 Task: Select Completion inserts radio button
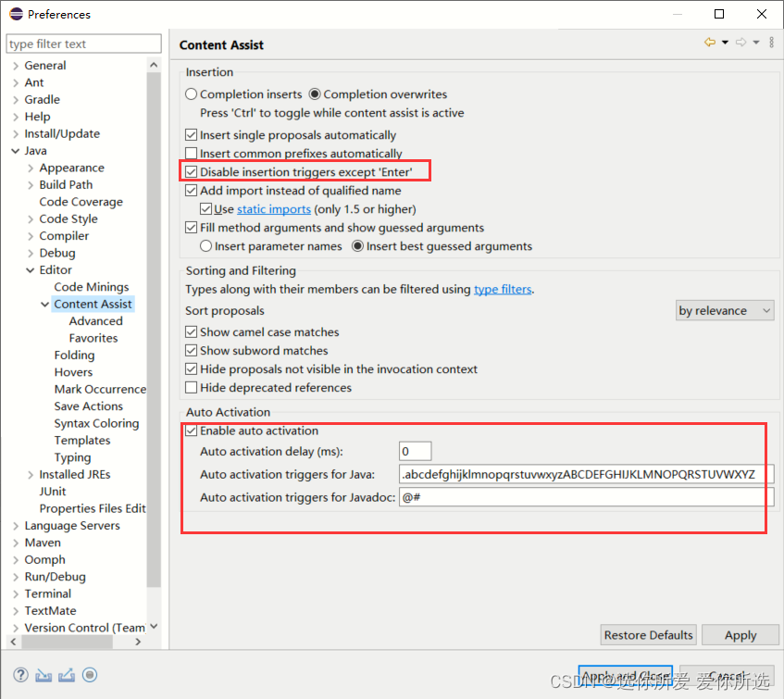pos(191,94)
